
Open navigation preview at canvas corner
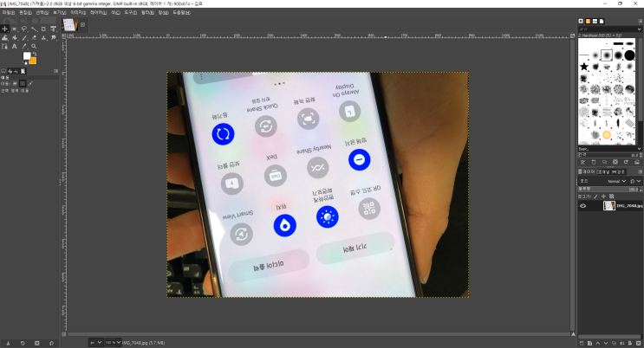(x=574, y=334)
